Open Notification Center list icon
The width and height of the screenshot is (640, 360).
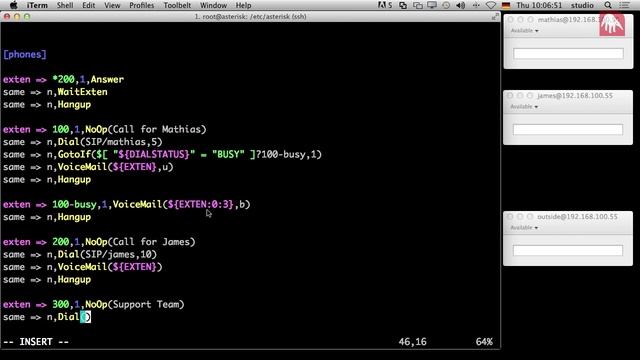624,5
